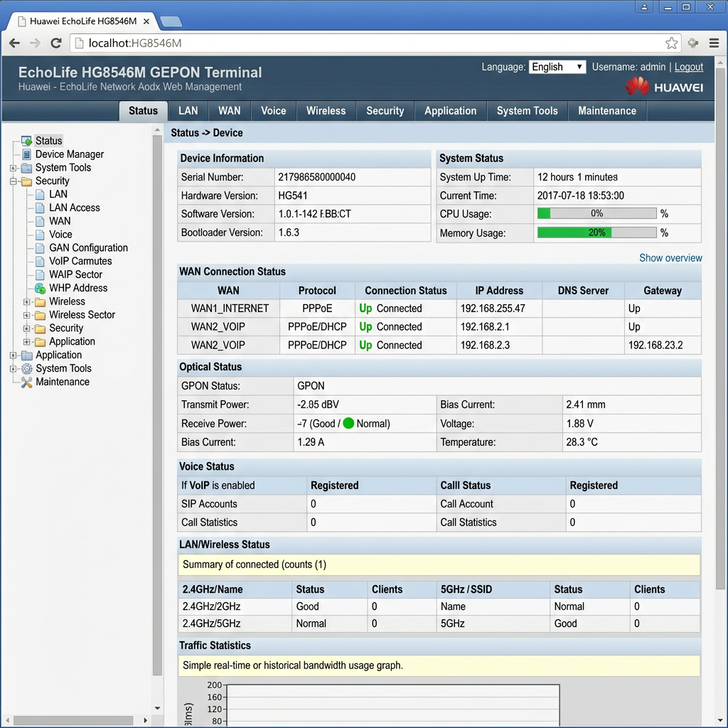Click the WHP Address globe icon
728x728 pixels.
[x=40, y=289]
